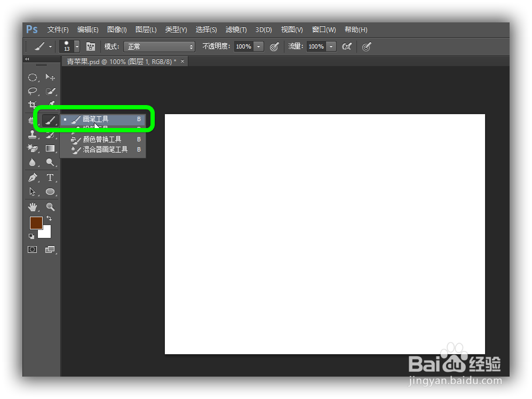Click the brown foreground color swatch
Image resolution: width=532 pixels, height=399 pixels.
point(36,223)
